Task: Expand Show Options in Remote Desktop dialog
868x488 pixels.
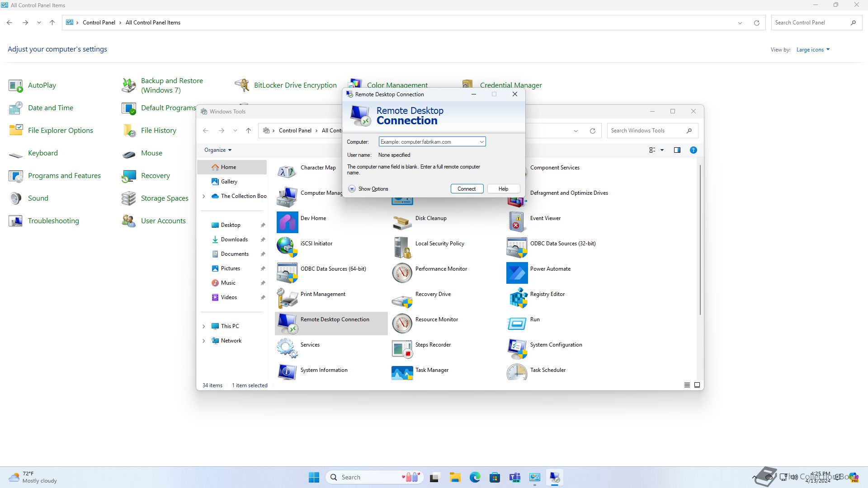Action: point(368,189)
